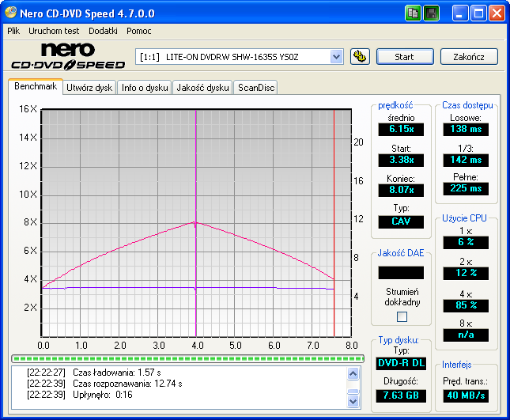Select the Benchmark tab

pos(36,86)
